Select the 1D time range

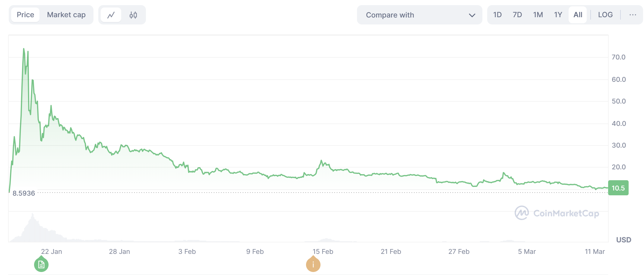(497, 15)
